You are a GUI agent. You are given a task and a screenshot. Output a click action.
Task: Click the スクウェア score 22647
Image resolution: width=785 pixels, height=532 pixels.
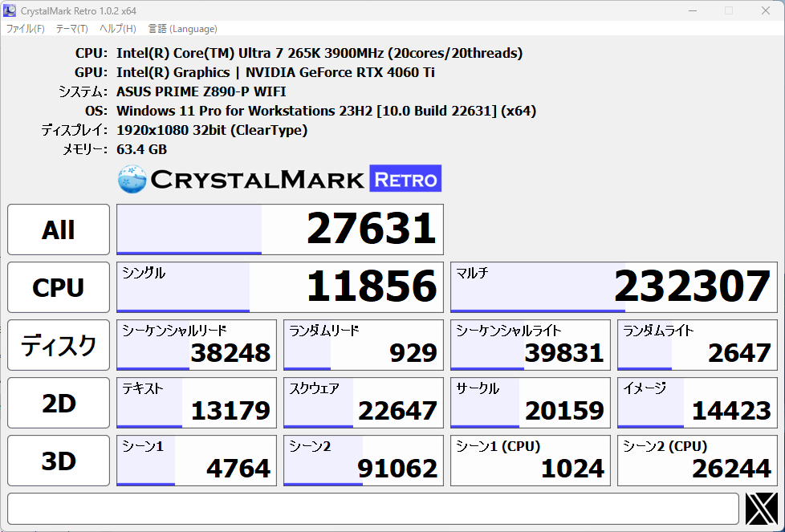[x=364, y=403]
